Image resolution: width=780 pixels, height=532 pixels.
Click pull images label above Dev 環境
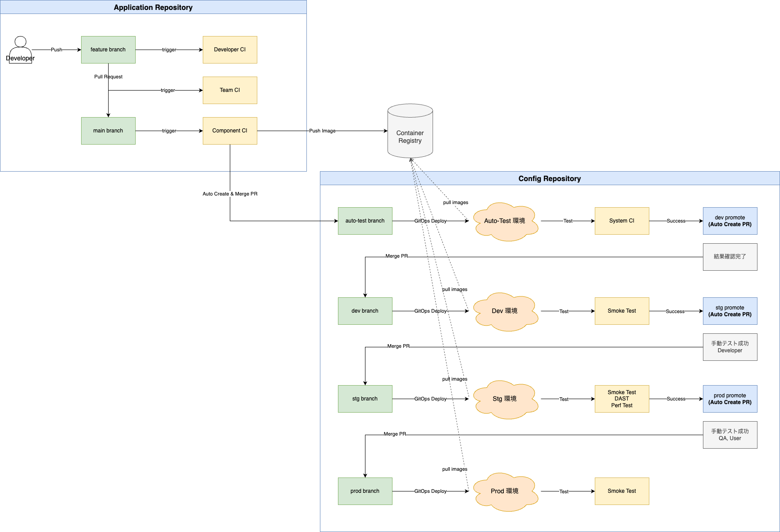455,289
